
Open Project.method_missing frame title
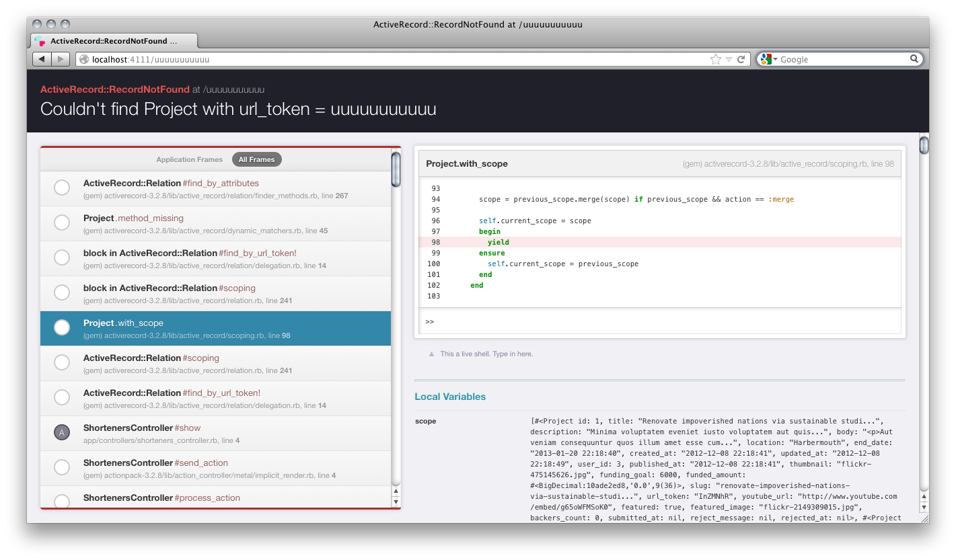coord(133,218)
